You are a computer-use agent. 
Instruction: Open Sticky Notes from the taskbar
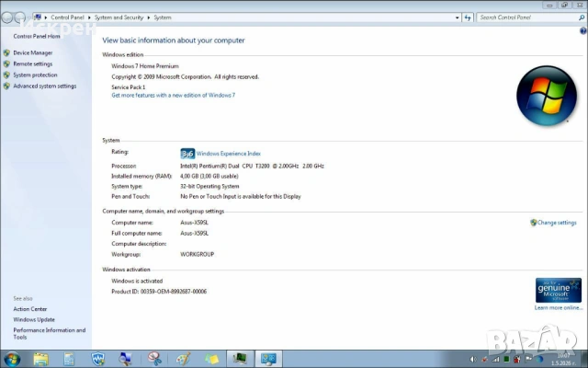coord(211,359)
